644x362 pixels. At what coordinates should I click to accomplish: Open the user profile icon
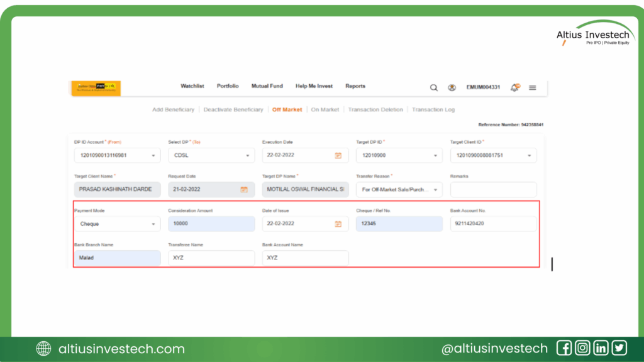(452, 87)
